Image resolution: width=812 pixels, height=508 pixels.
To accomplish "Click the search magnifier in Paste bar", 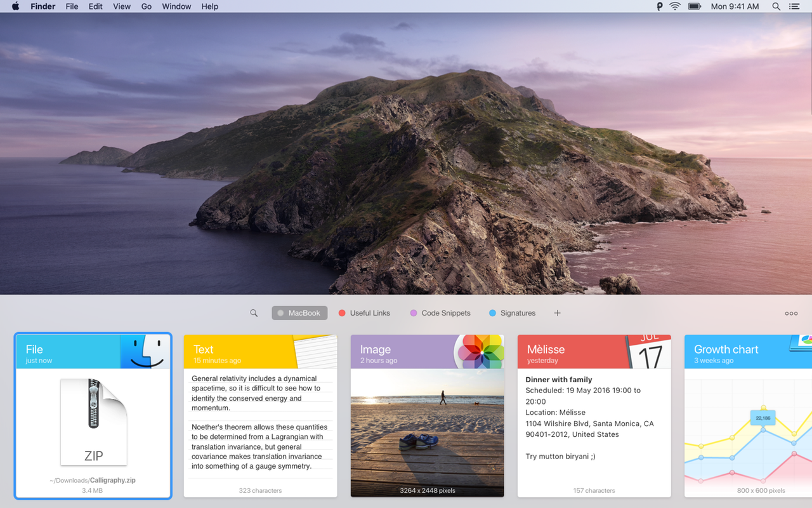I will (254, 313).
